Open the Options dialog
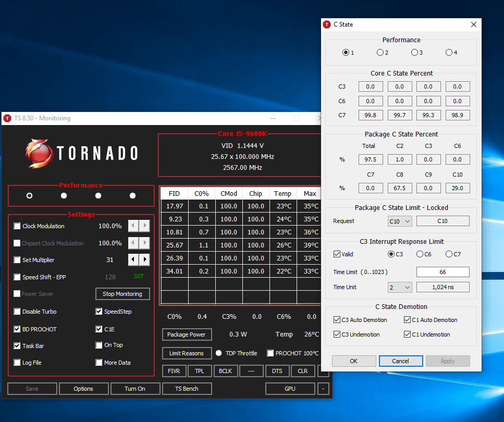Screen dimensions: 504x422 83,389
